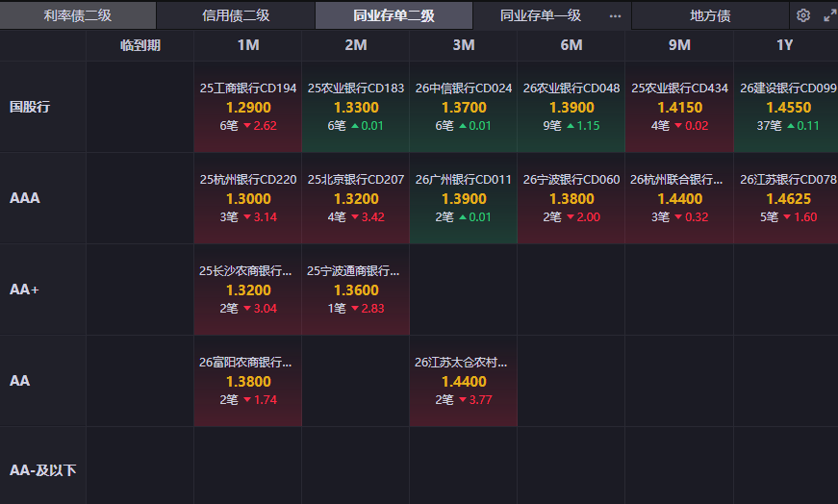
Task: Open the 25杭州银行CD220 cell
Action: click(x=248, y=198)
